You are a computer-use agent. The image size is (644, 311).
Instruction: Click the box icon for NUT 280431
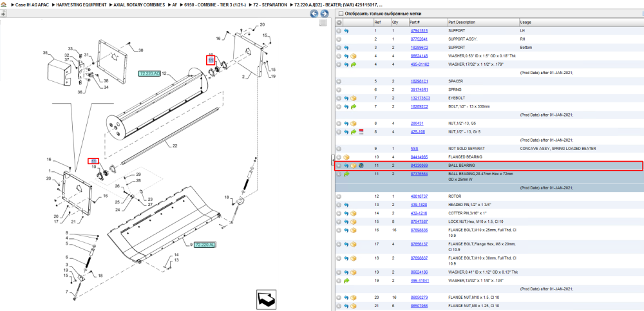354,123
